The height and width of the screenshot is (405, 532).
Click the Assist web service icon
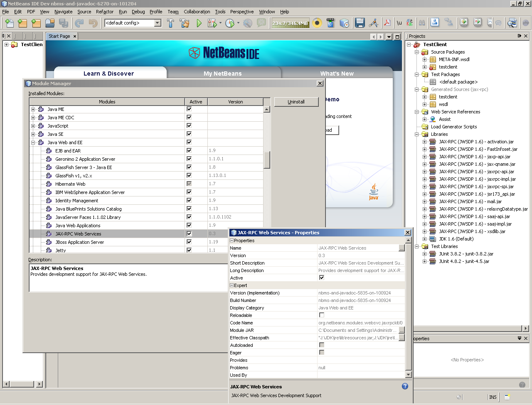[x=433, y=119]
